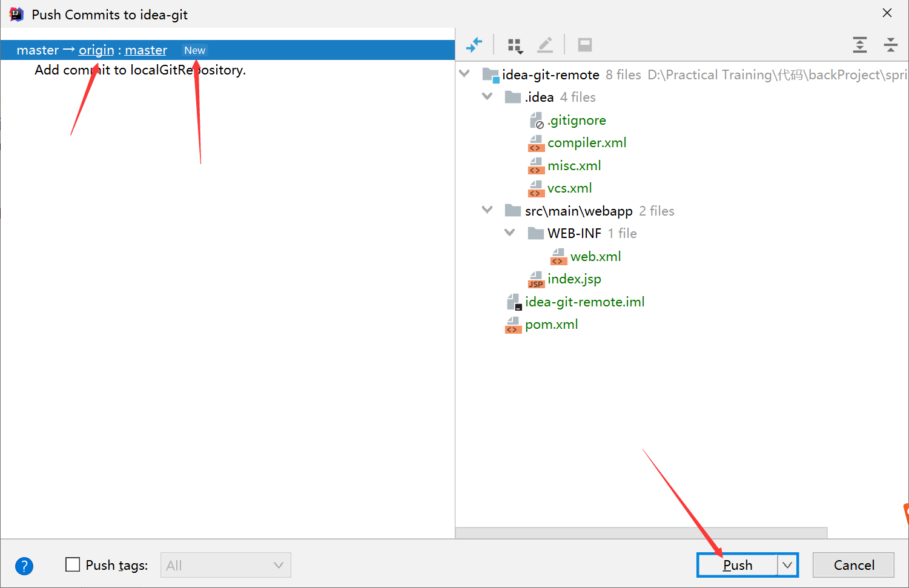The height and width of the screenshot is (588, 909).
Task: Click the compiler.xml file icon
Action: click(536, 144)
